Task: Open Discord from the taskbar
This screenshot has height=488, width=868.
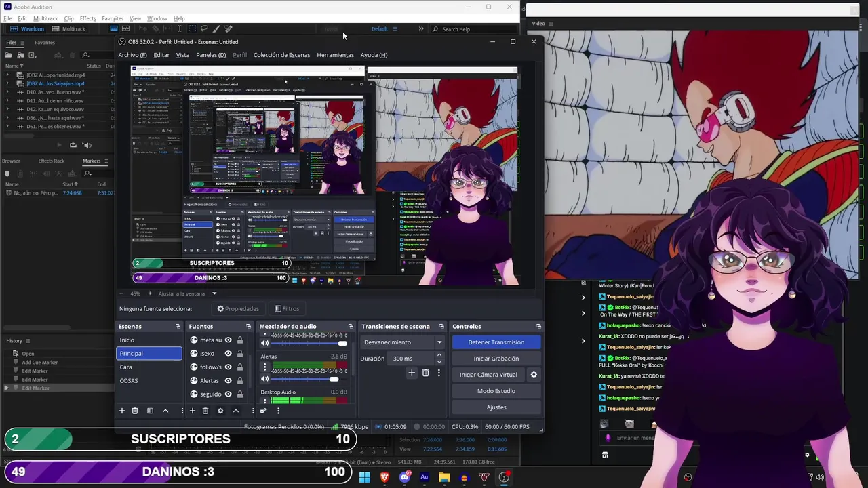Action: click(x=405, y=477)
